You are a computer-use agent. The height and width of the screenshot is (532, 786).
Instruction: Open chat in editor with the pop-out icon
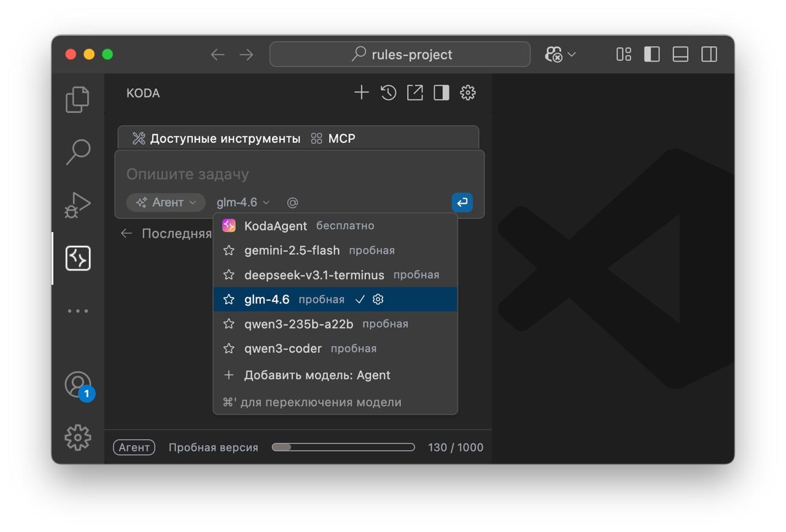point(414,93)
